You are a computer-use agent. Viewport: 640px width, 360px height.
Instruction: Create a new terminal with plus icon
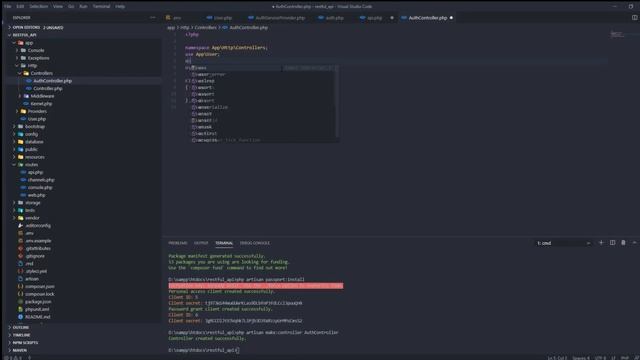[601, 243]
